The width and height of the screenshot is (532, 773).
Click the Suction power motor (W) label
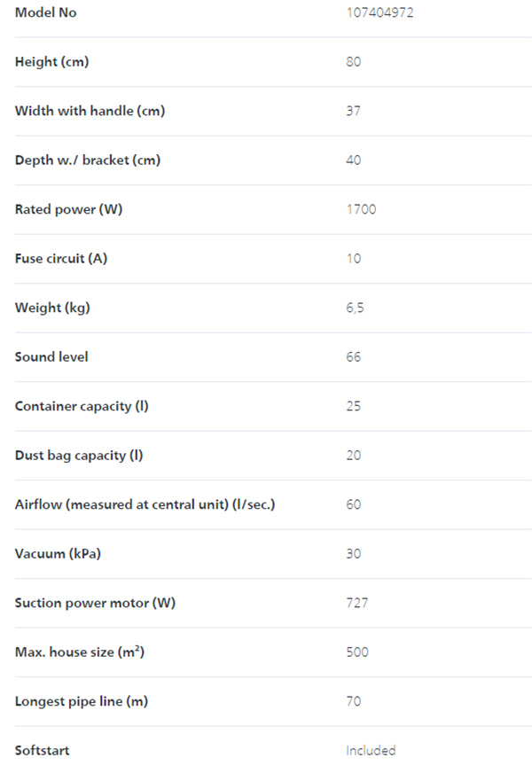tap(95, 603)
